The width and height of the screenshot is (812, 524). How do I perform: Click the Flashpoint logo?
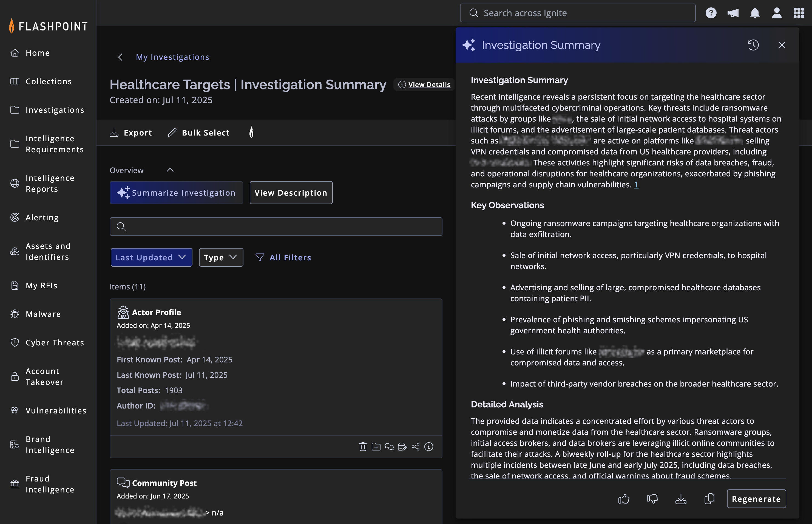[x=48, y=26]
